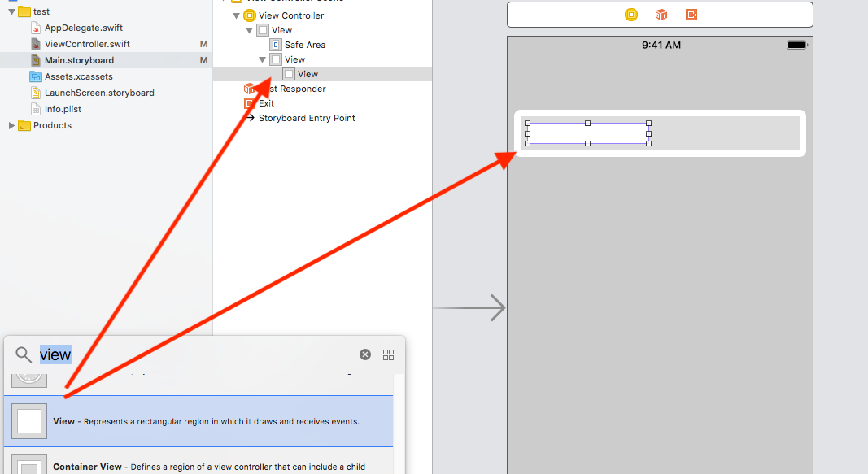Click View Controller icon in scene dock
868x474 pixels.
tap(631, 15)
